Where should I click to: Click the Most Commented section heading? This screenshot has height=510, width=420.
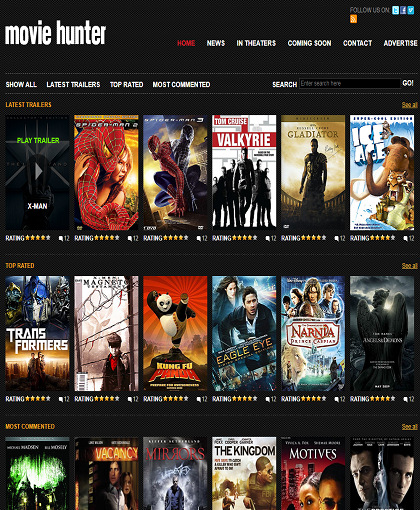point(30,427)
